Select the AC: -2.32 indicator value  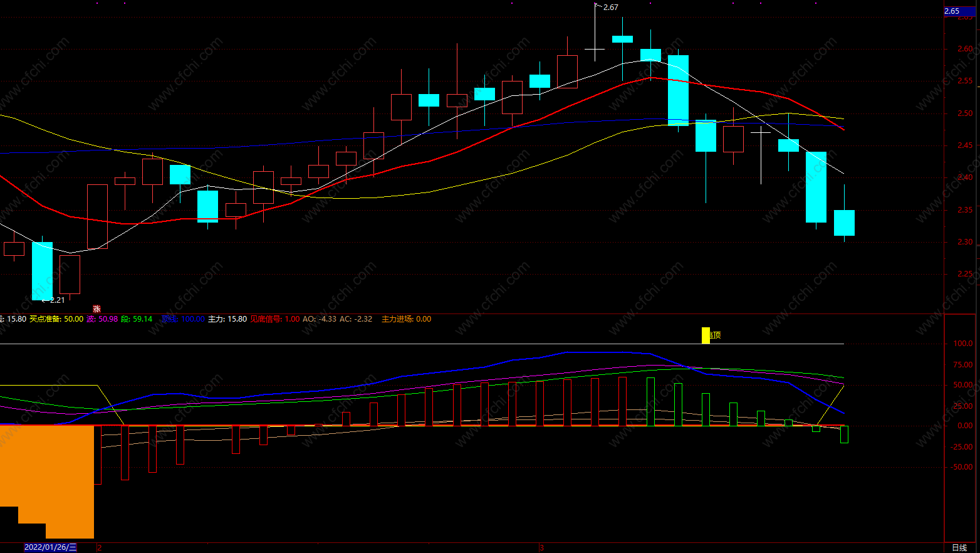(356, 319)
